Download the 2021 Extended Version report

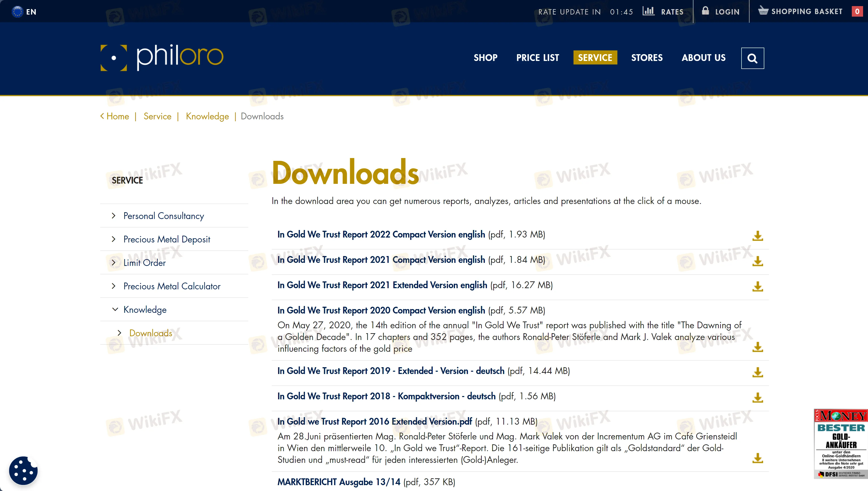[x=758, y=286]
